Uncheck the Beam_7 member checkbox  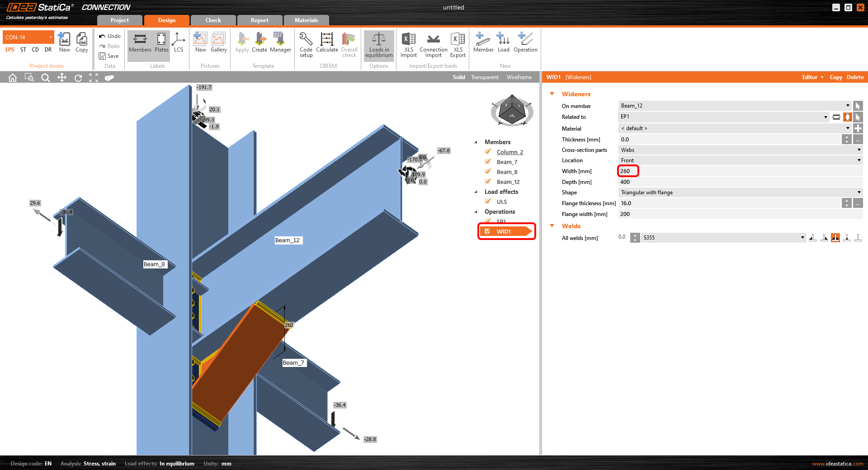[488, 162]
